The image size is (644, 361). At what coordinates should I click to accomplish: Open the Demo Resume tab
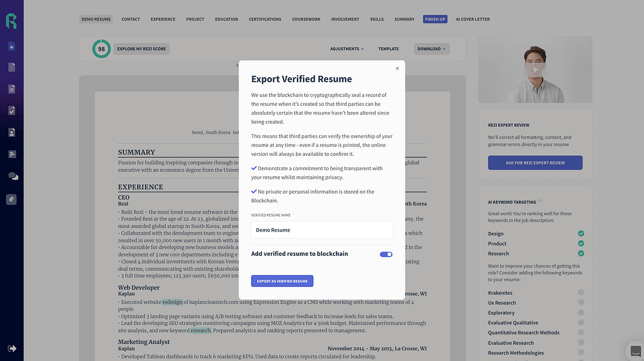tap(96, 19)
